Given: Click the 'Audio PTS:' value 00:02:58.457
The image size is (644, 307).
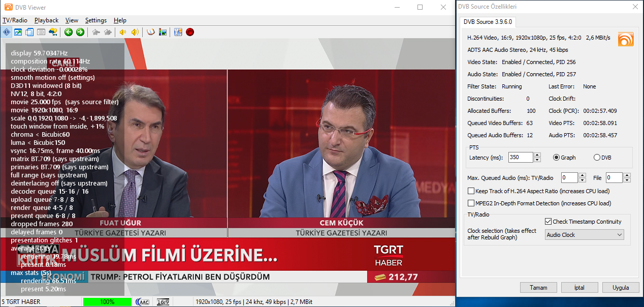Looking at the screenshot, I should [x=600, y=135].
